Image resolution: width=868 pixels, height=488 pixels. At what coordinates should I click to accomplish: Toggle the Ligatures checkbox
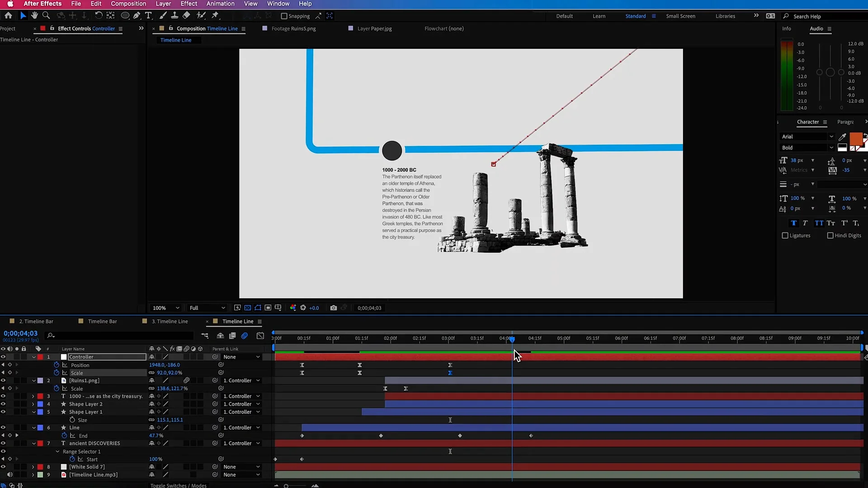coord(785,235)
